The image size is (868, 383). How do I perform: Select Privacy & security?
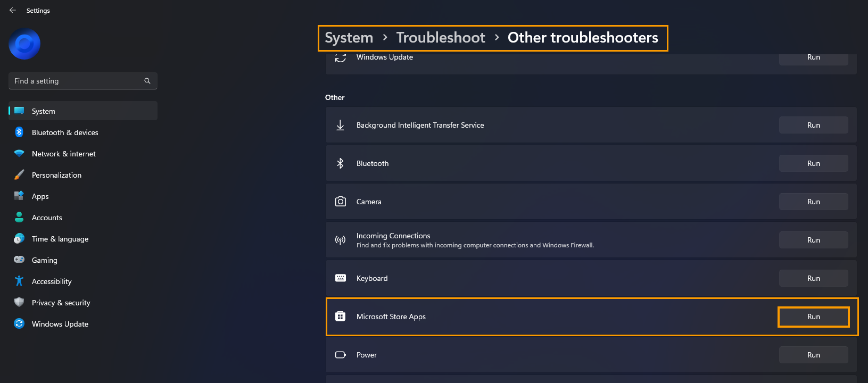[83, 302]
